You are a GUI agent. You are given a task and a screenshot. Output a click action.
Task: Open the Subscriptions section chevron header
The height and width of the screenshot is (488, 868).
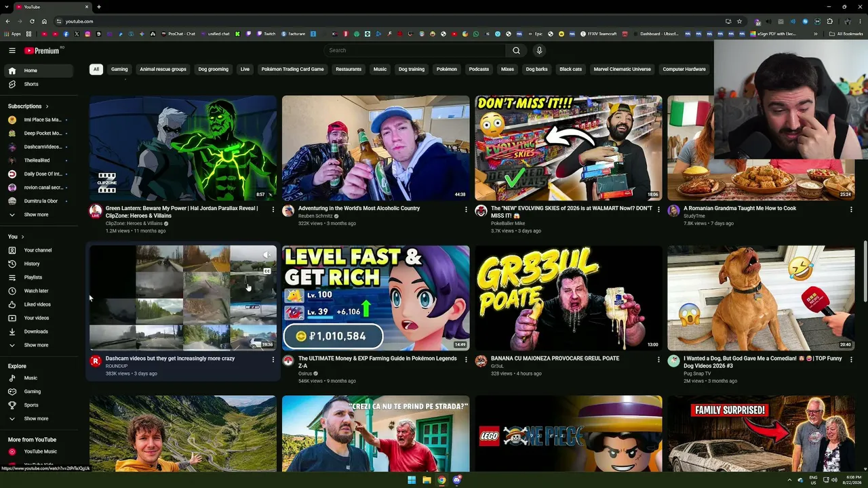pos(28,106)
